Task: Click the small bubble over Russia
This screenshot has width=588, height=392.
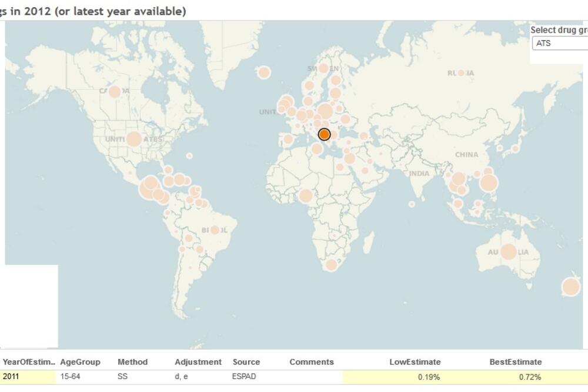Action: click(x=461, y=73)
